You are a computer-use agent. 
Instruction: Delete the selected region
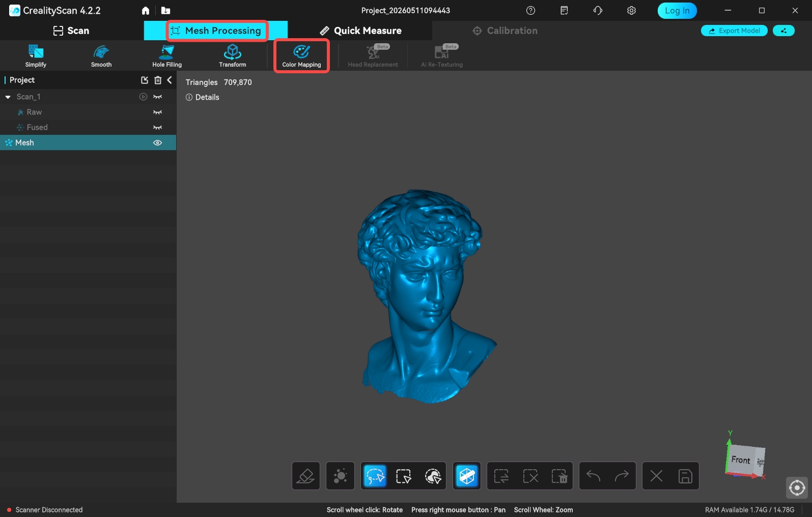[x=559, y=476]
